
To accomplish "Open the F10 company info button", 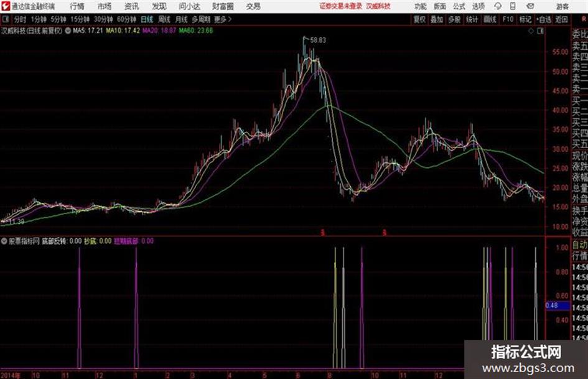I will click(x=508, y=19).
